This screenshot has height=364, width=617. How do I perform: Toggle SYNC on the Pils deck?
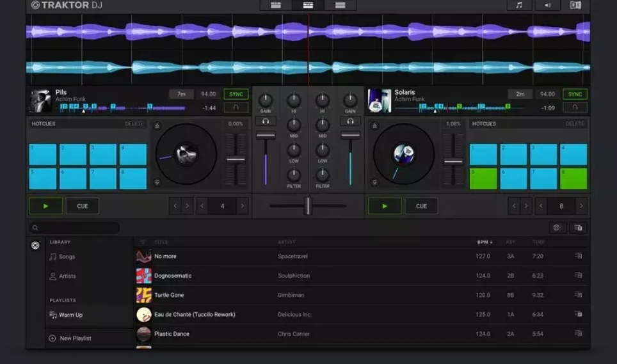tap(236, 94)
